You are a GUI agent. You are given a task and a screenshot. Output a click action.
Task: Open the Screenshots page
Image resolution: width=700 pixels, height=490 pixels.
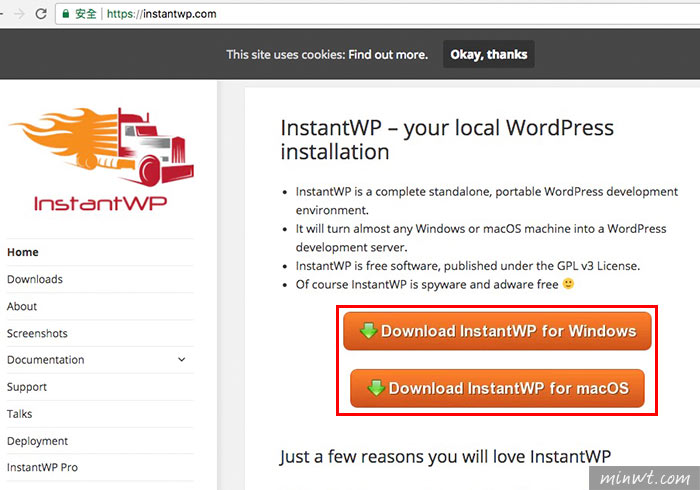pos(37,333)
